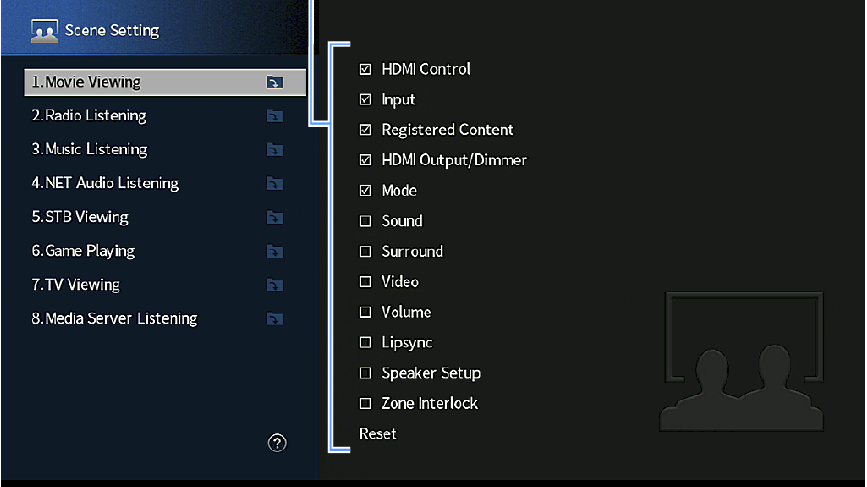Uncheck the HDMI Control checkbox
867x487 pixels.
coord(365,69)
